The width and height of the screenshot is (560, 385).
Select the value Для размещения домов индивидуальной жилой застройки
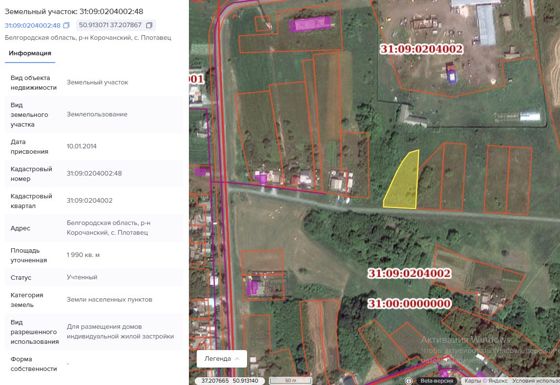click(x=120, y=331)
